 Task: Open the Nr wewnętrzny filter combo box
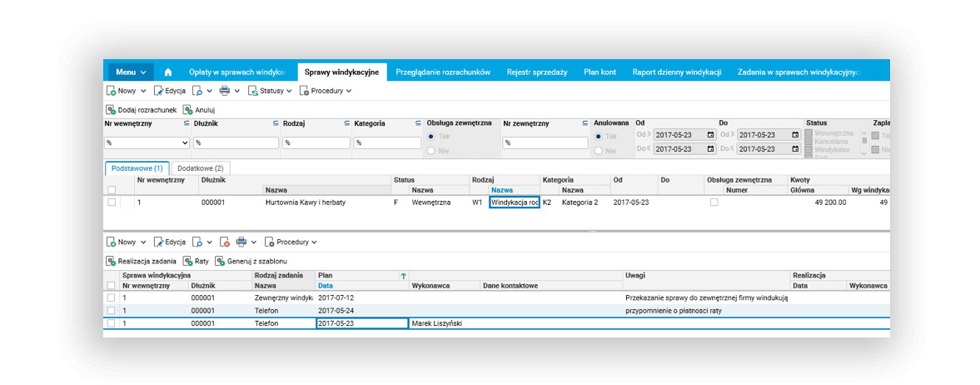(147, 142)
